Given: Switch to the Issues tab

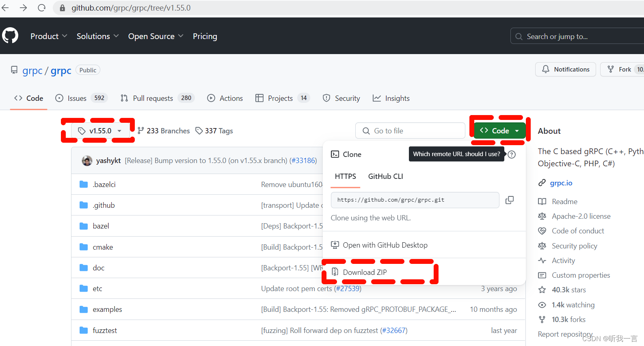Looking at the screenshot, I should [81, 98].
